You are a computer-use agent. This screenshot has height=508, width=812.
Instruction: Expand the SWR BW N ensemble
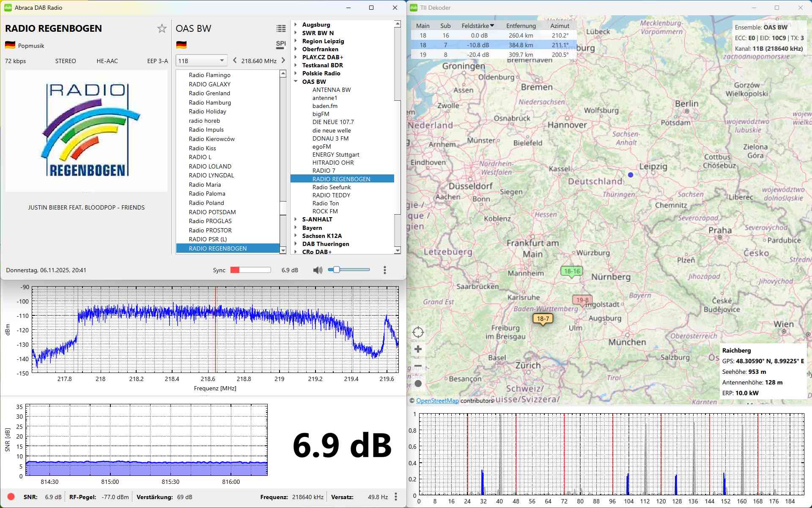point(296,33)
